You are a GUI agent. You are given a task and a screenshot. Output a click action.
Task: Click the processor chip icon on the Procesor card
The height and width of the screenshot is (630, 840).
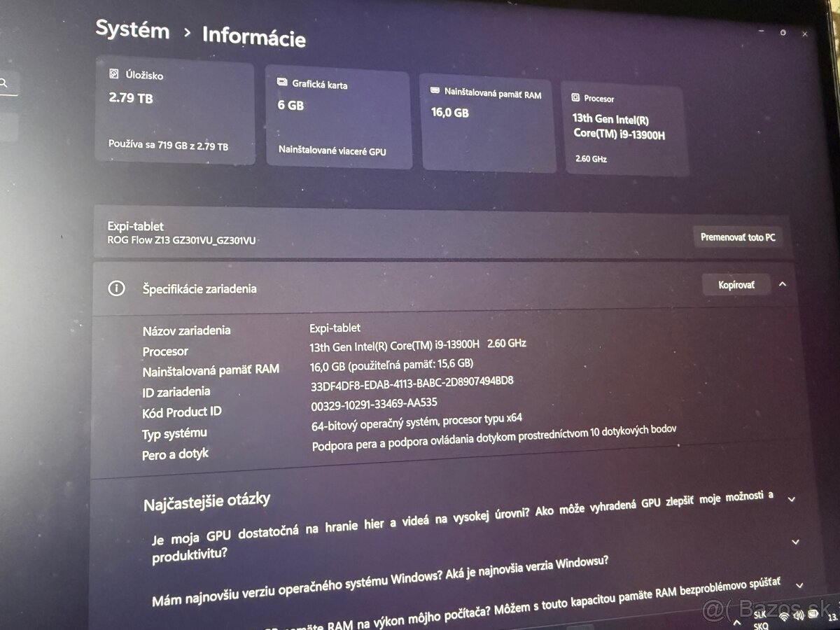576,98
